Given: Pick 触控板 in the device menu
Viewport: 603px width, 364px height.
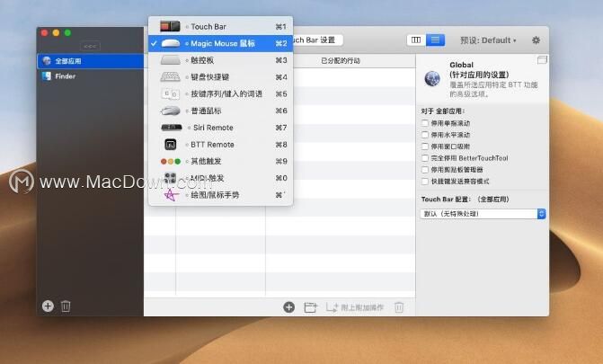Looking at the screenshot, I should click(x=220, y=60).
